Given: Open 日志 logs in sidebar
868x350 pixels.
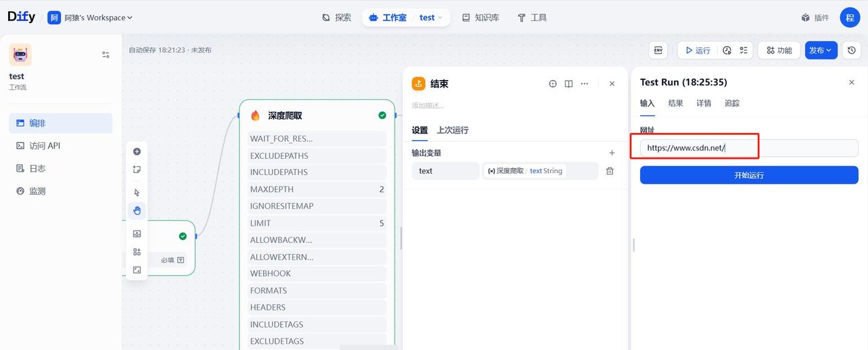Looking at the screenshot, I should click(60, 168).
